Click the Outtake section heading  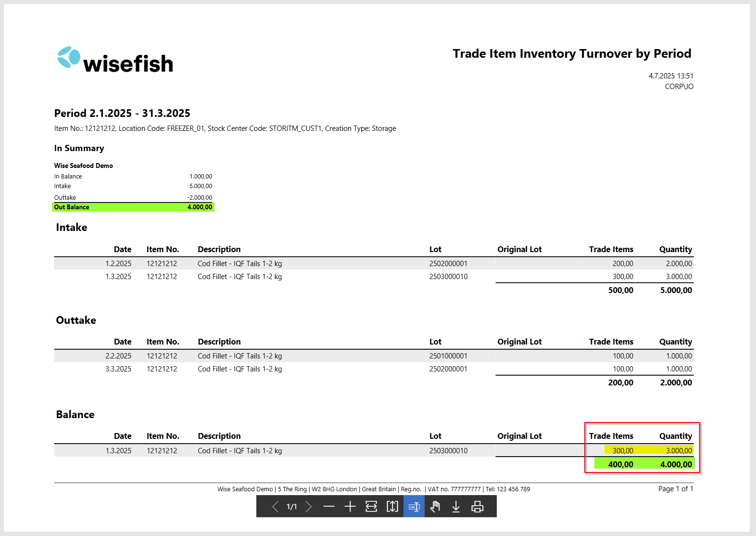(x=76, y=320)
